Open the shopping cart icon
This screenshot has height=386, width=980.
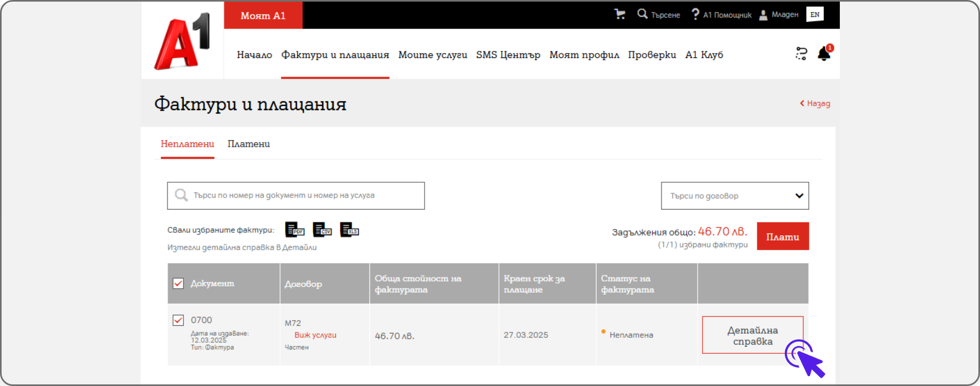click(x=620, y=14)
